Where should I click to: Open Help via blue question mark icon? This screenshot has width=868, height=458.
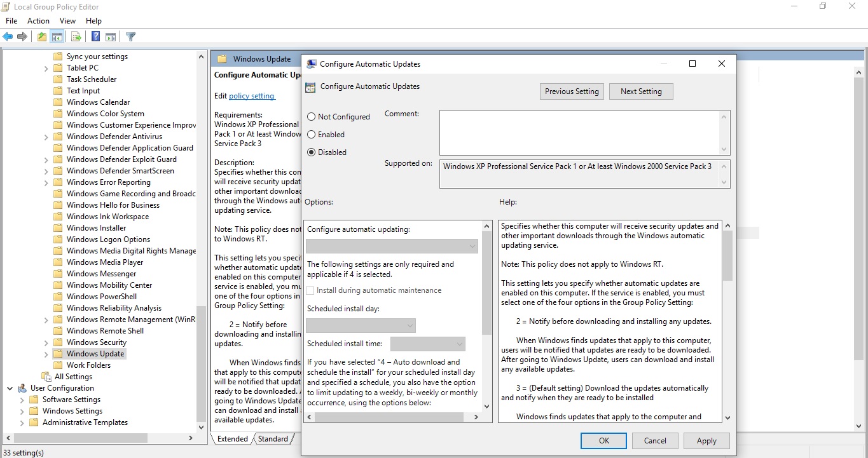tap(95, 37)
